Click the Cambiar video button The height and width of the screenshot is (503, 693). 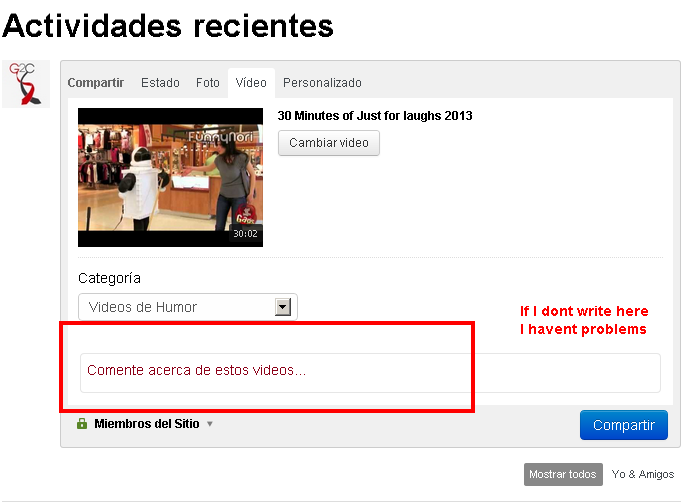pos(329,143)
